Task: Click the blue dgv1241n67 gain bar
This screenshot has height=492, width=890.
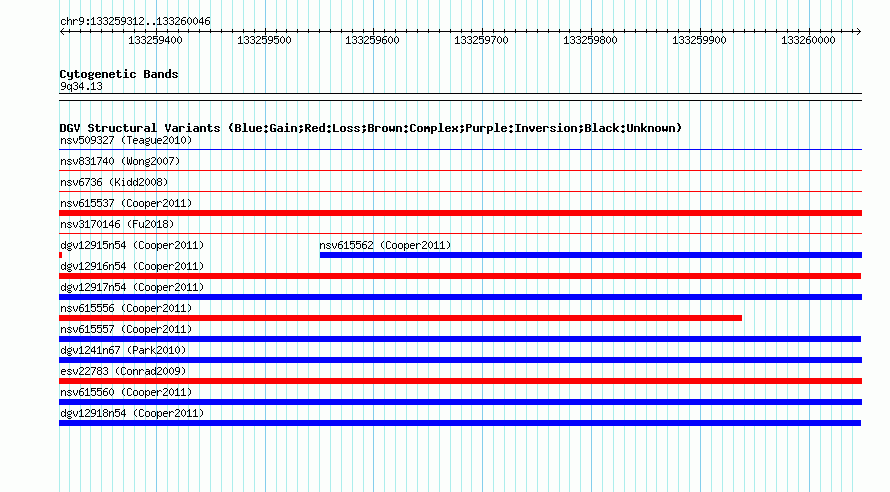Action: (x=460, y=360)
